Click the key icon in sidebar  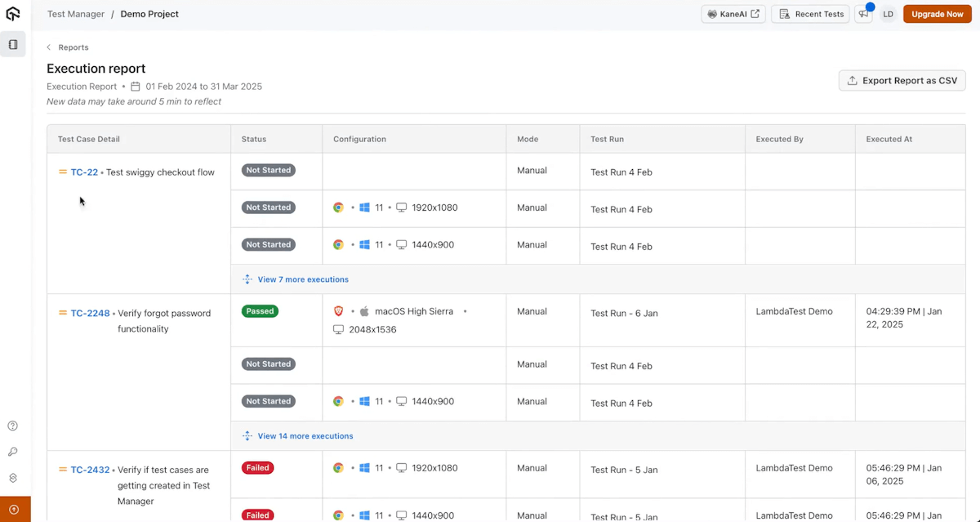tap(13, 452)
